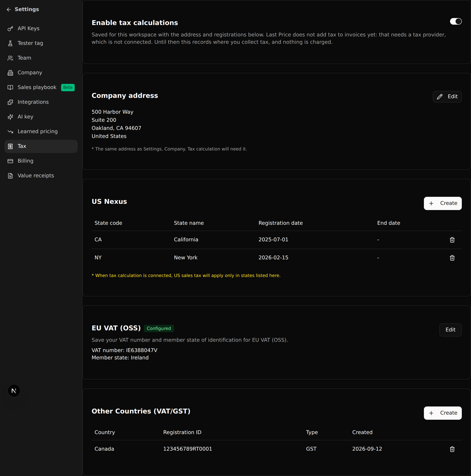471x476 pixels.
Task: Edit the company address
Action: [x=447, y=97]
